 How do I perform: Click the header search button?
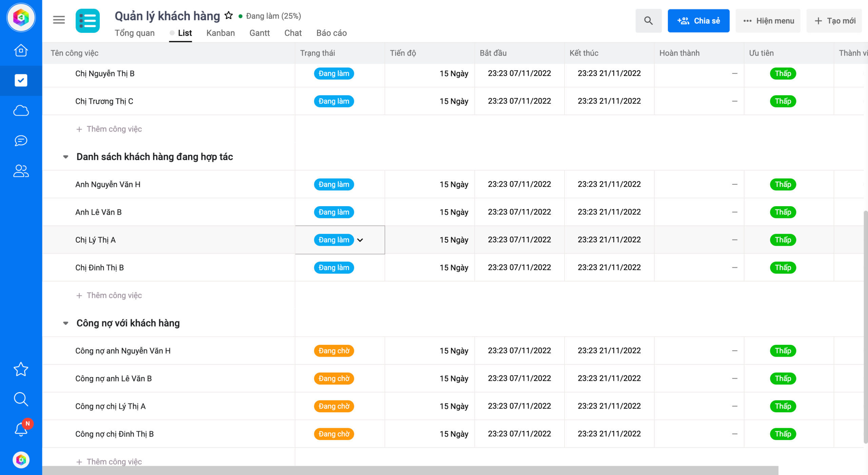pyautogui.click(x=648, y=21)
